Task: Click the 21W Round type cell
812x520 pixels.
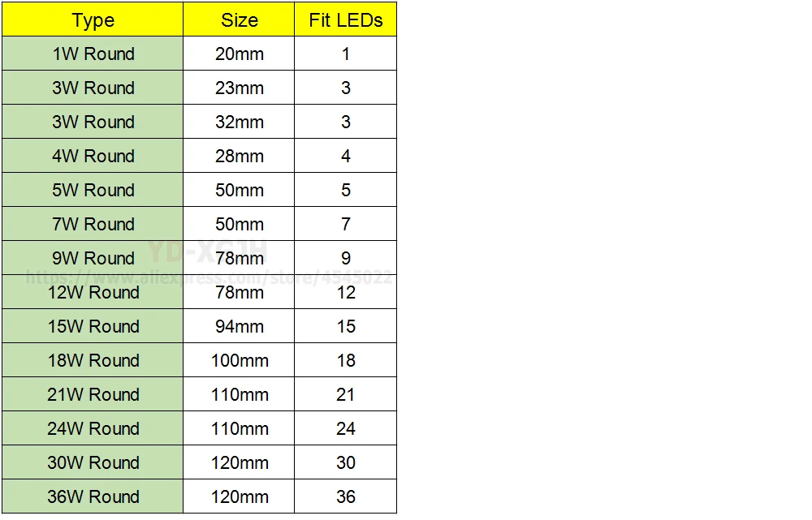Action: [x=93, y=395]
